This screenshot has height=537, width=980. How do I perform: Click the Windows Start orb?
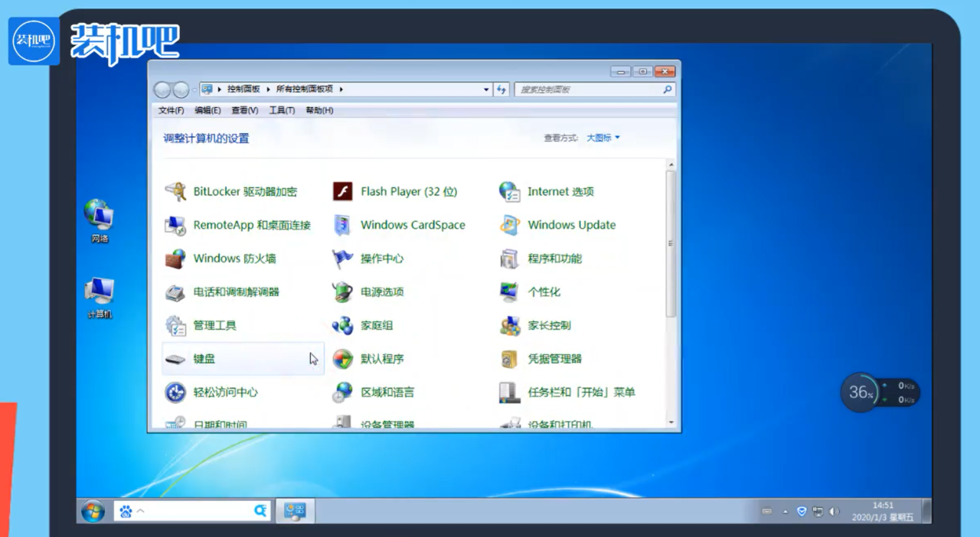pyautogui.click(x=93, y=511)
